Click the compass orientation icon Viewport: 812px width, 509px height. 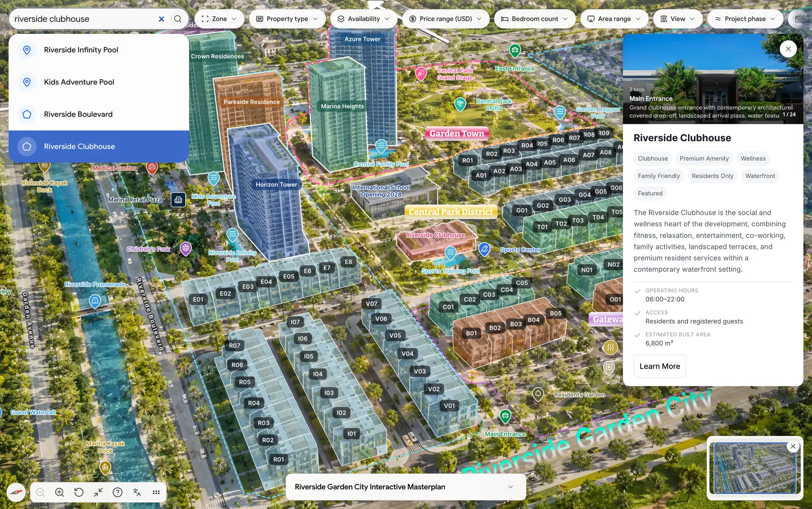16,492
